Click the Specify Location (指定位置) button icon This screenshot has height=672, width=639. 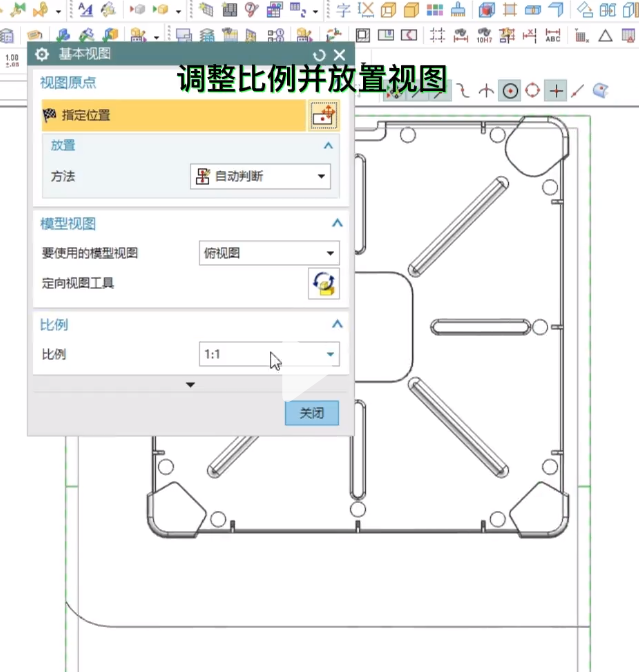[324, 115]
